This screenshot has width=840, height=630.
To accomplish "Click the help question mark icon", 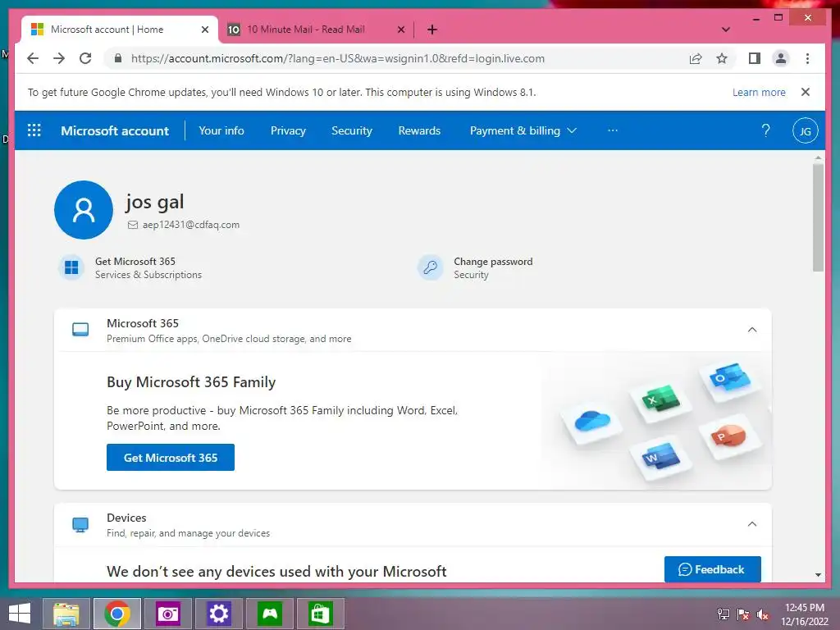I will click(x=765, y=130).
